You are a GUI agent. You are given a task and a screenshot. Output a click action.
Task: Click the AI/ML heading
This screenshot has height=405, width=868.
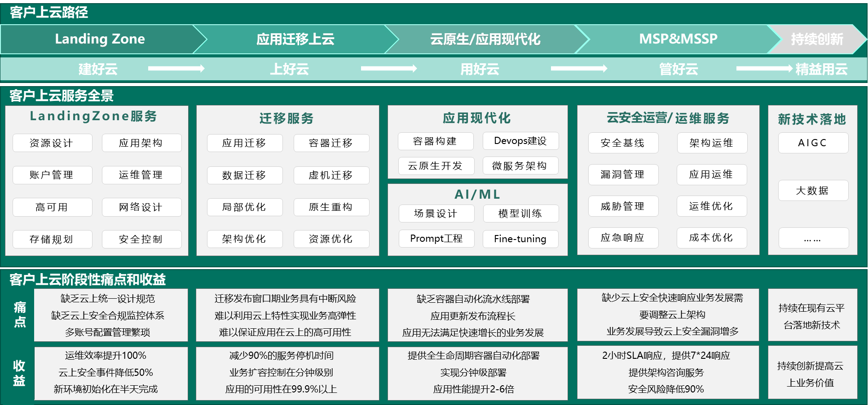pos(477,194)
